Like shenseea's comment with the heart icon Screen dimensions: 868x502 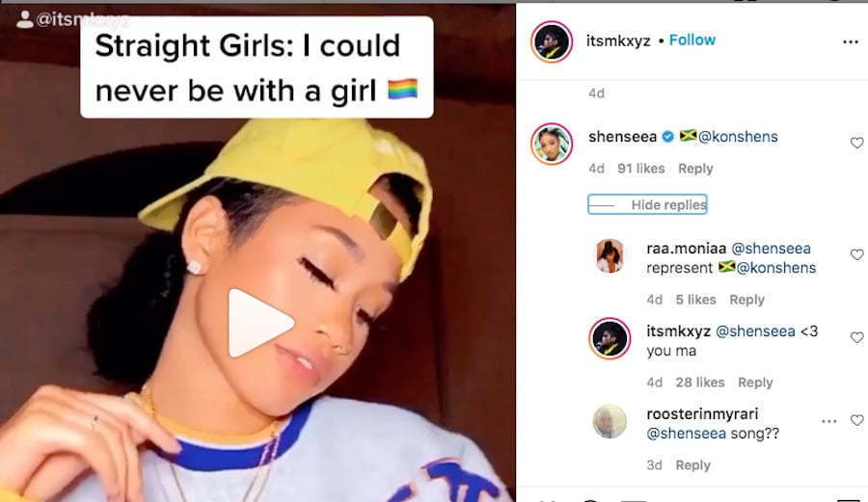[x=856, y=144]
